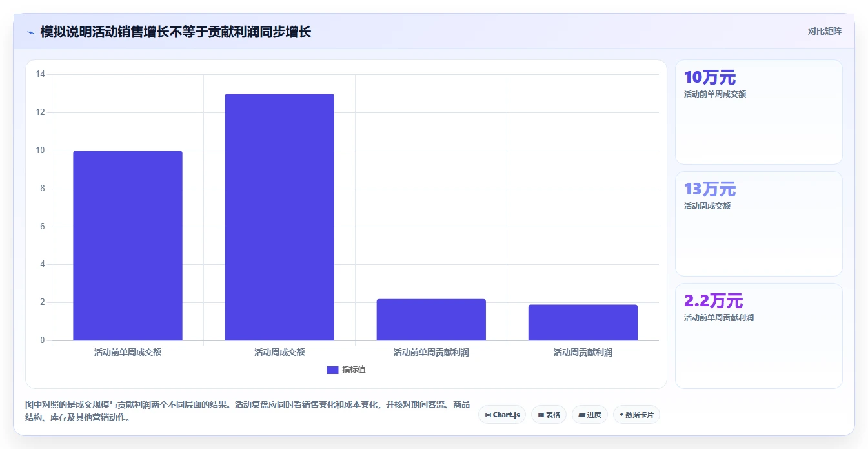Toggle the 指标值 legend color box
Image resolution: width=868 pixels, height=449 pixels.
pyautogui.click(x=332, y=370)
